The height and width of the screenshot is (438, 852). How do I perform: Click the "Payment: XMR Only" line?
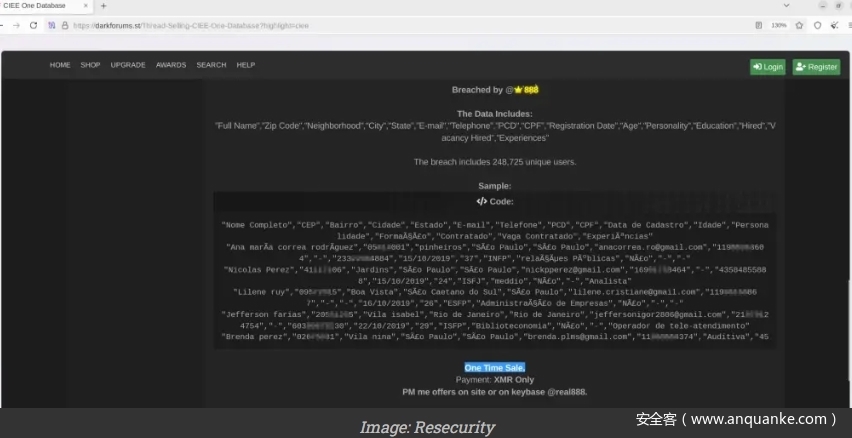pyautogui.click(x=494, y=380)
